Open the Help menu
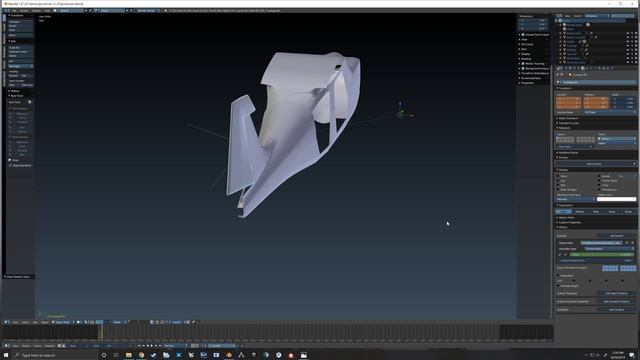 pos(47,11)
